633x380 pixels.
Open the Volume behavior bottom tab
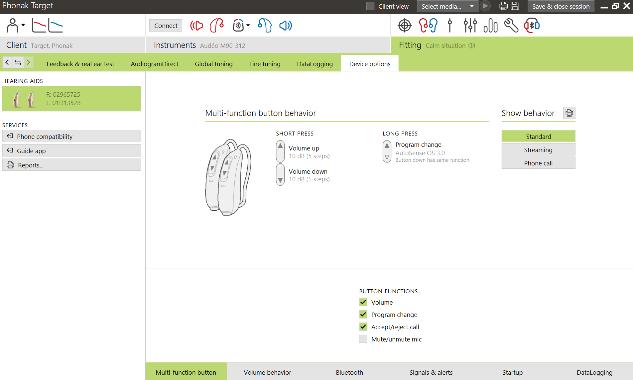coord(267,372)
